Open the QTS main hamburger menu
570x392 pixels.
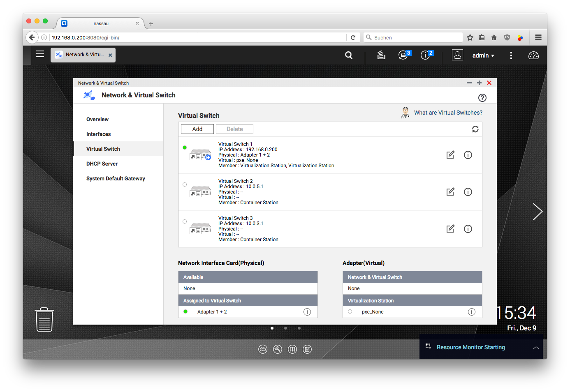tap(40, 54)
